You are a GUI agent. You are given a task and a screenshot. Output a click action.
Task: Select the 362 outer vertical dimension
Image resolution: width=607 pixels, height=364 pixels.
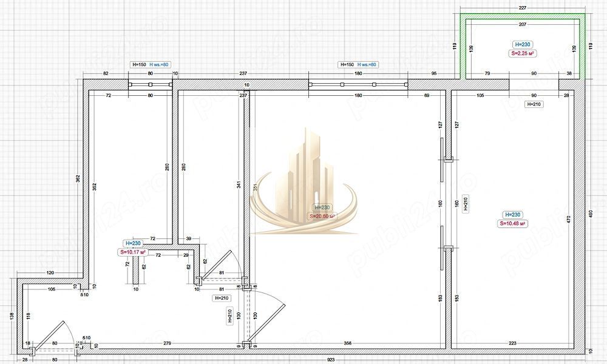point(78,179)
